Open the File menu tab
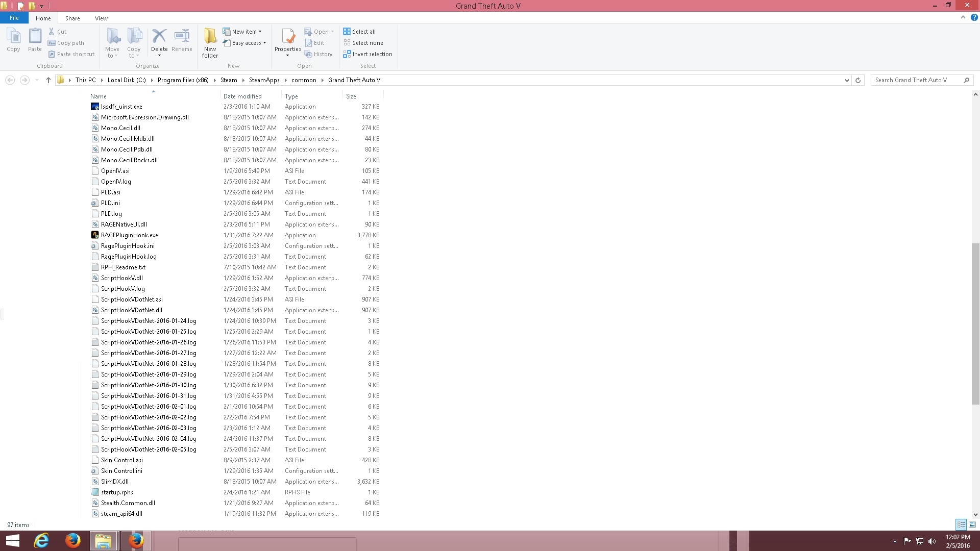Image resolution: width=980 pixels, height=551 pixels. point(14,18)
